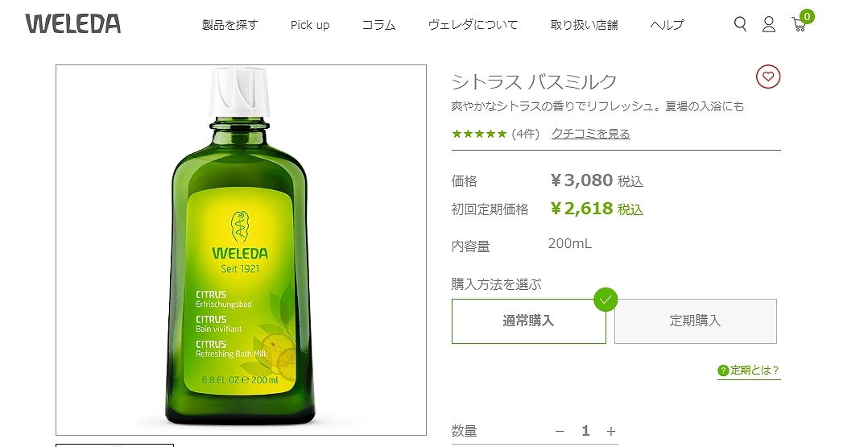
Task: Open the コラム menu
Action: tap(378, 25)
